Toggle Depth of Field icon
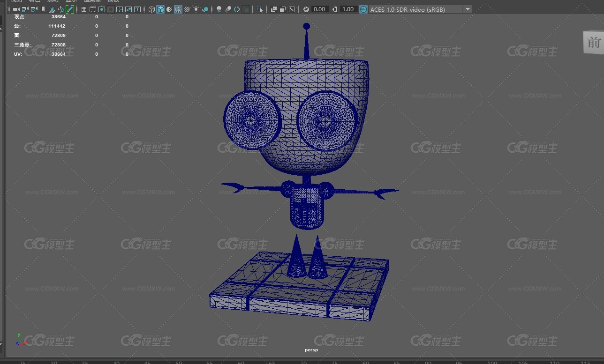 [246, 9]
